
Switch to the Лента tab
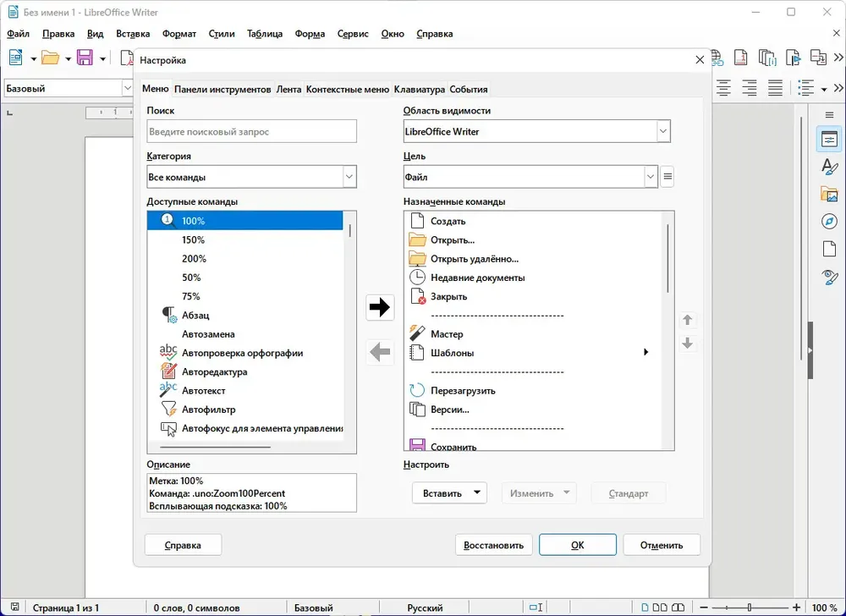point(288,90)
